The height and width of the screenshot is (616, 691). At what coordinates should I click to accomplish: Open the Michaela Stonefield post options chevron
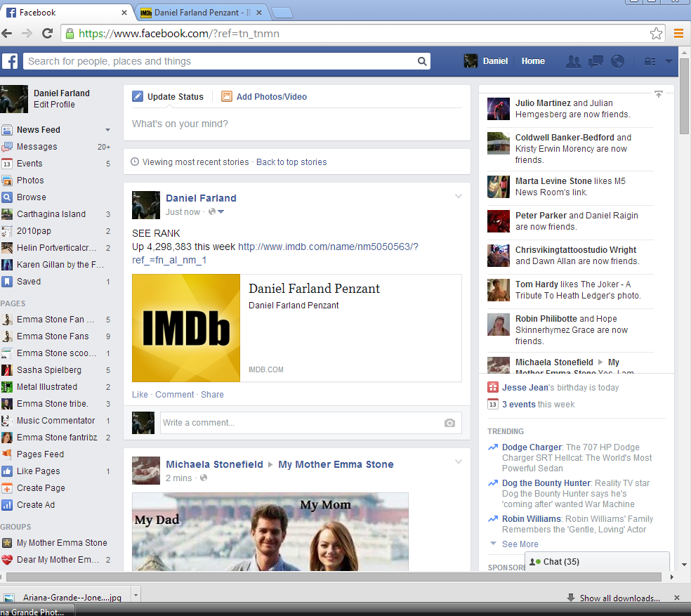pos(459,461)
